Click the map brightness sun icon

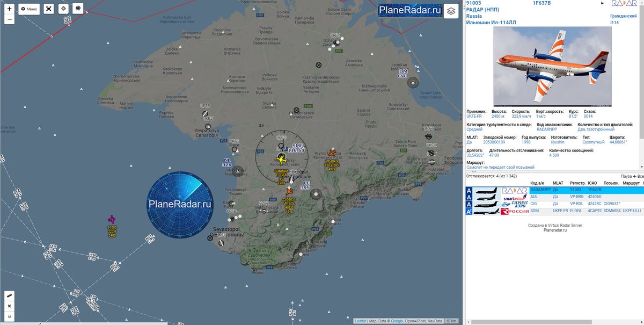[x=78, y=9]
